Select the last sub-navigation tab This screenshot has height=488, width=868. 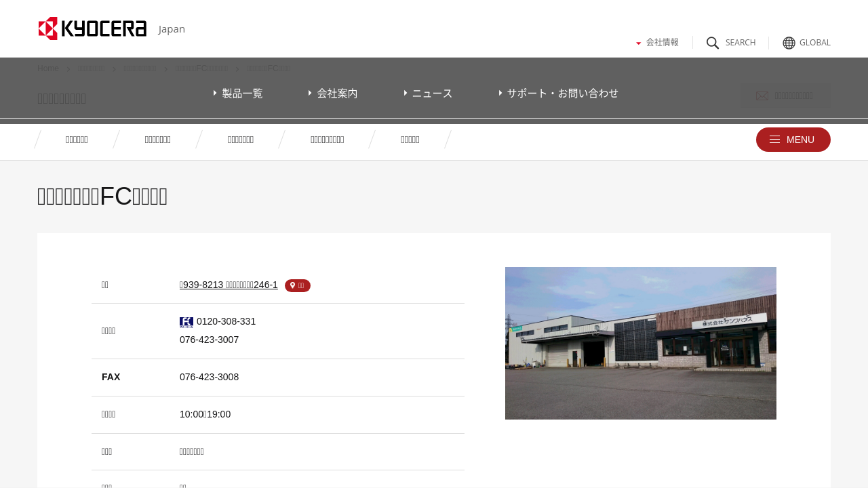(410, 140)
